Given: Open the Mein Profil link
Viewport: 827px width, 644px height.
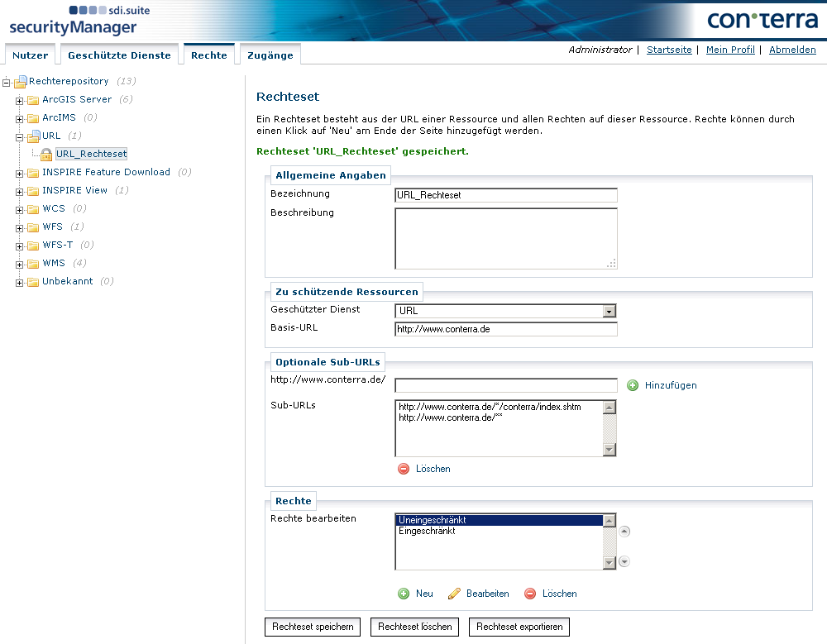Looking at the screenshot, I should click(730, 50).
